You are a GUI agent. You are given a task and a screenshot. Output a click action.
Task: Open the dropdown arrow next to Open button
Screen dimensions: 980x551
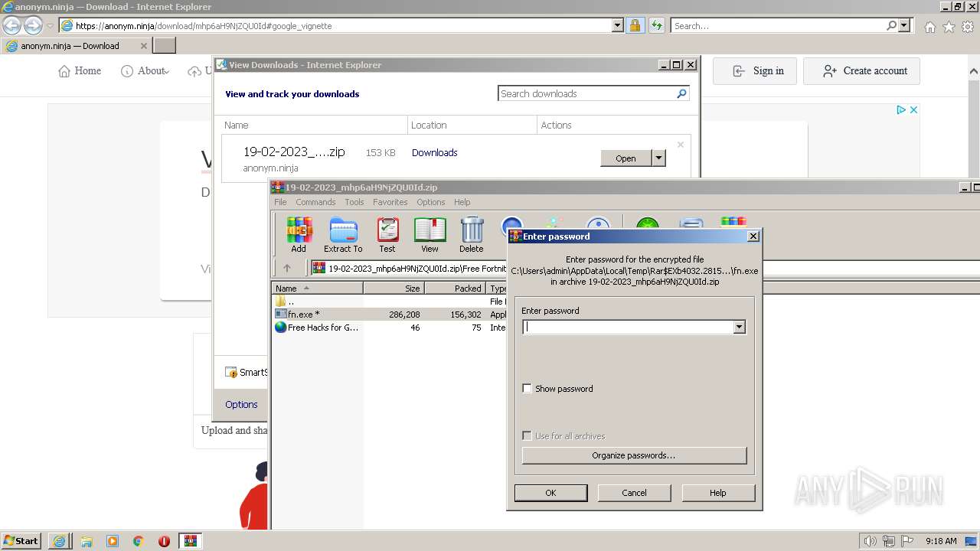coord(658,158)
